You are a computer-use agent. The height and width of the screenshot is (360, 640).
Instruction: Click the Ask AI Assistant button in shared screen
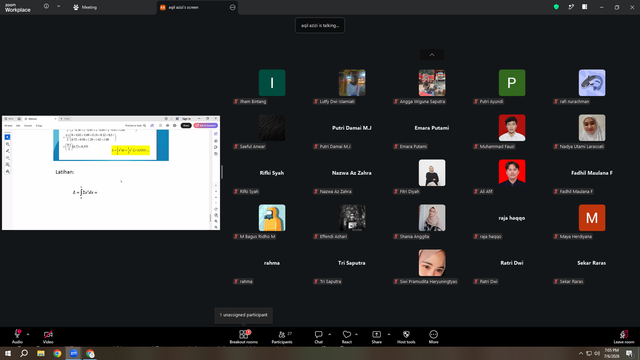pyautogui.click(x=206, y=126)
